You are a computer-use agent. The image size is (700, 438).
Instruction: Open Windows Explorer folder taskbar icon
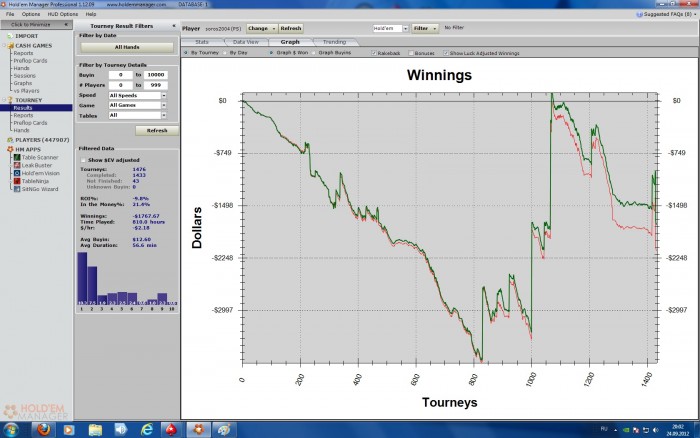click(95, 430)
